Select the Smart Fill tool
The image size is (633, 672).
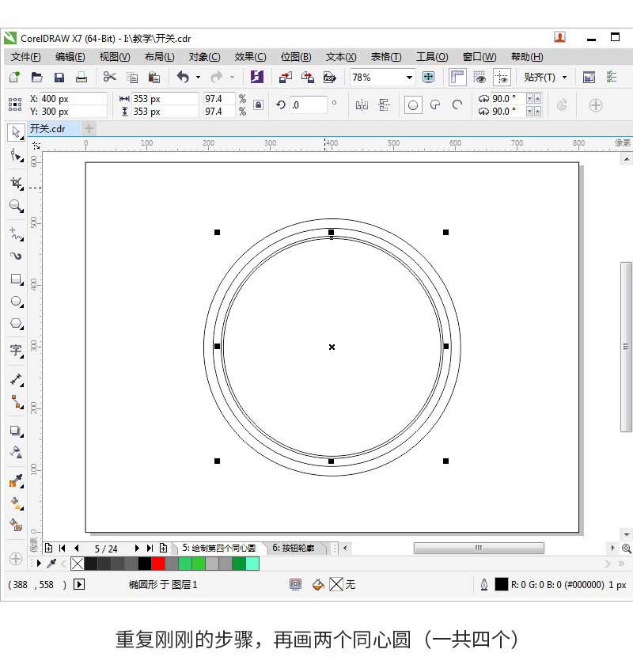click(17, 525)
